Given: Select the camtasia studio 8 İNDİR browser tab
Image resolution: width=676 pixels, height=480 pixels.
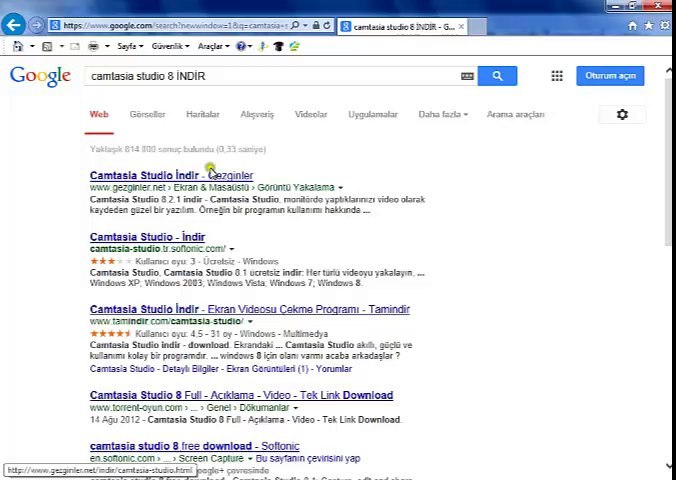Looking at the screenshot, I should [x=403, y=27].
